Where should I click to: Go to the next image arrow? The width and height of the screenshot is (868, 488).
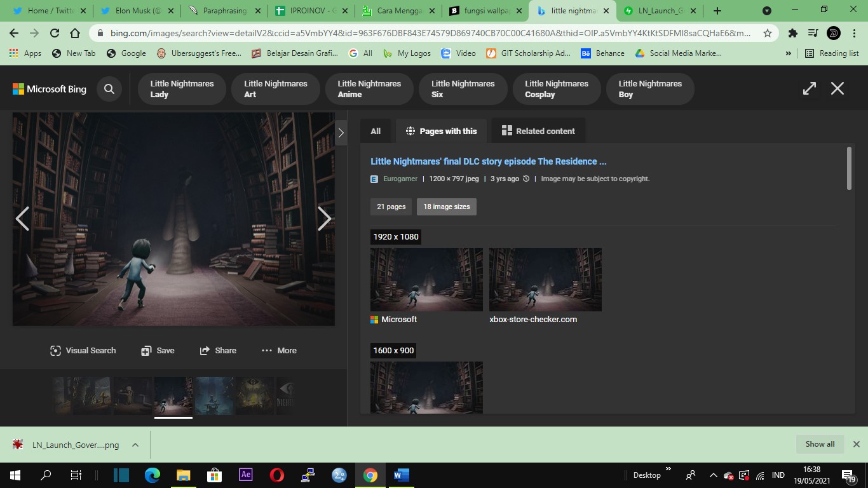click(x=324, y=219)
